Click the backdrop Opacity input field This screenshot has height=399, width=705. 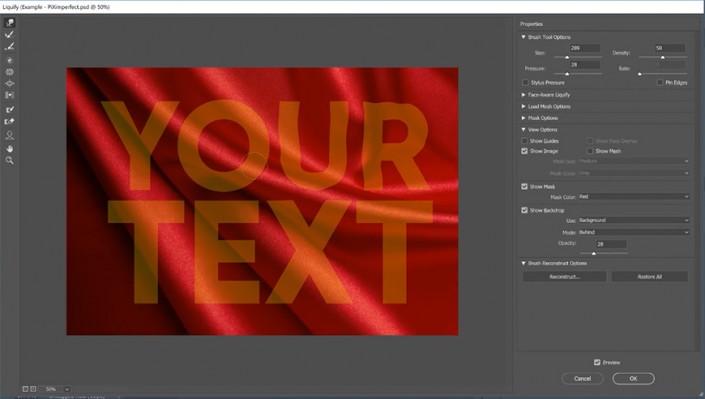(611, 244)
